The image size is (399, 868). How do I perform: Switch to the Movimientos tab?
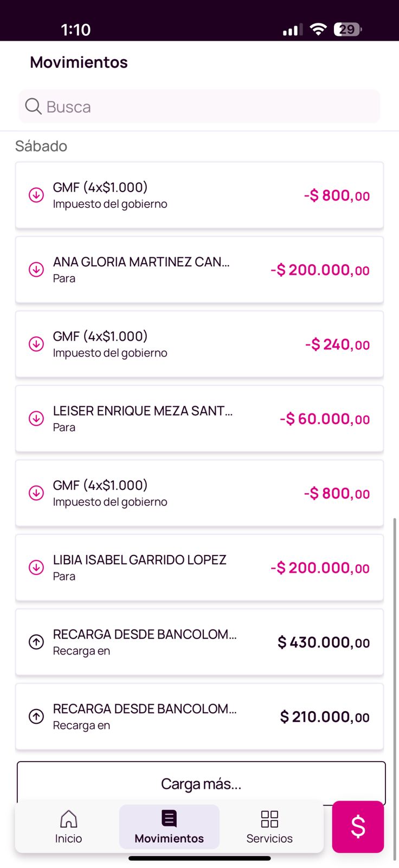tap(169, 826)
